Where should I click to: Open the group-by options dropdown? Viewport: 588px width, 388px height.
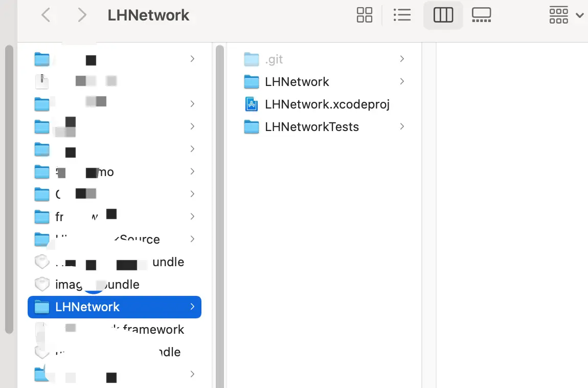click(566, 15)
